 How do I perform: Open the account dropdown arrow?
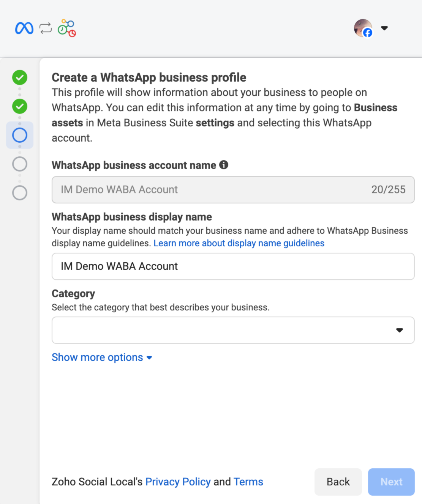pyautogui.click(x=384, y=28)
